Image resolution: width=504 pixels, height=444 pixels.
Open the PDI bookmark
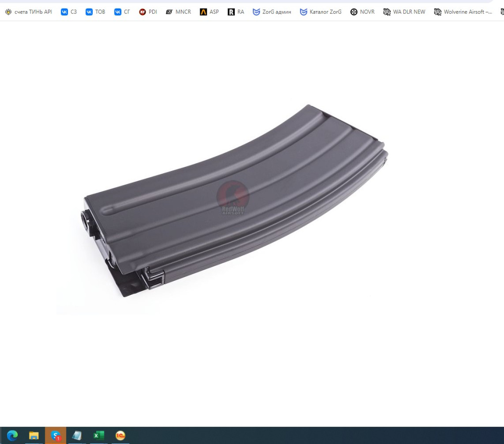pos(148,12)
